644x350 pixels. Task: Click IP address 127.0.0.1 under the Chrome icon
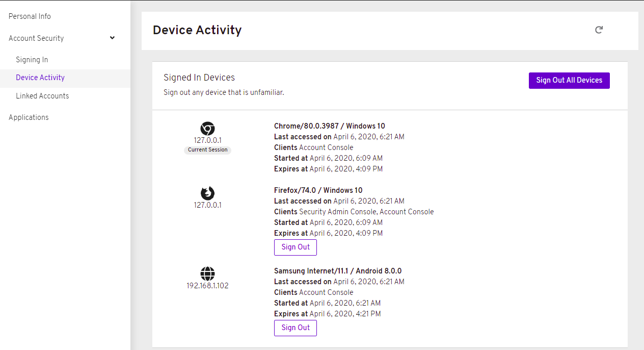(207, 140)
